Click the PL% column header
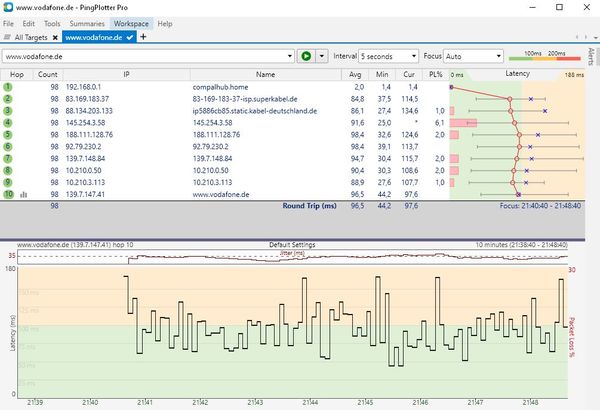 434,74
